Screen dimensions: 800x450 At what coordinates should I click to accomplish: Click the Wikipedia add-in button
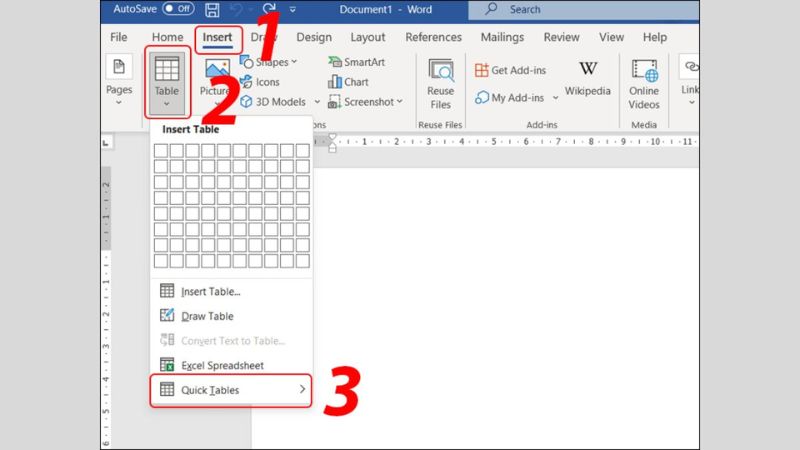coord(587,79)
